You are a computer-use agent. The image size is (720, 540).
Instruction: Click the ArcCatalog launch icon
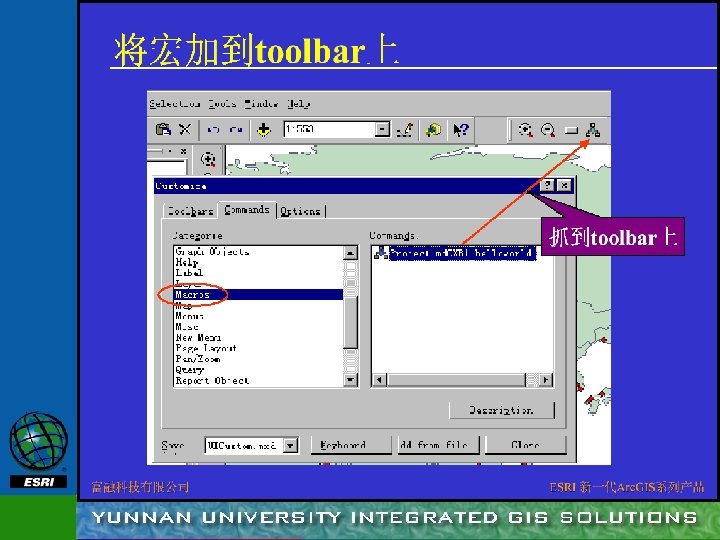tap(433, 130)
